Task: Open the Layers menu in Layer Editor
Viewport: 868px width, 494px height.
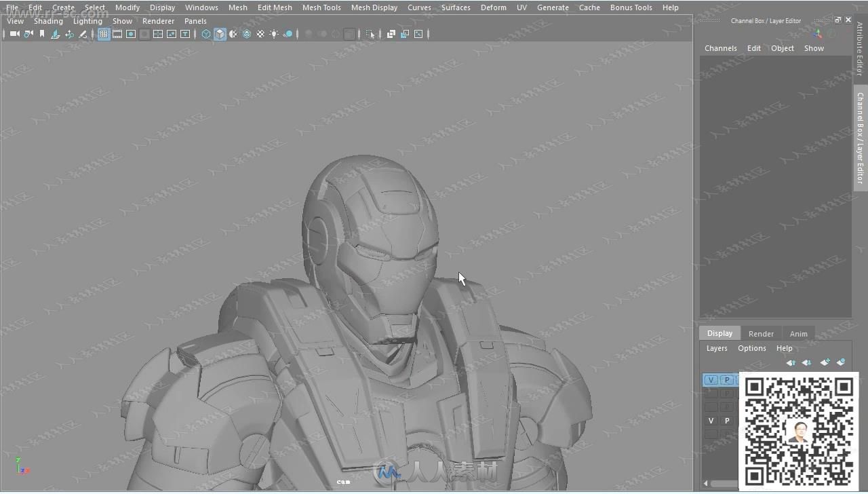Action: click(717, 348)
